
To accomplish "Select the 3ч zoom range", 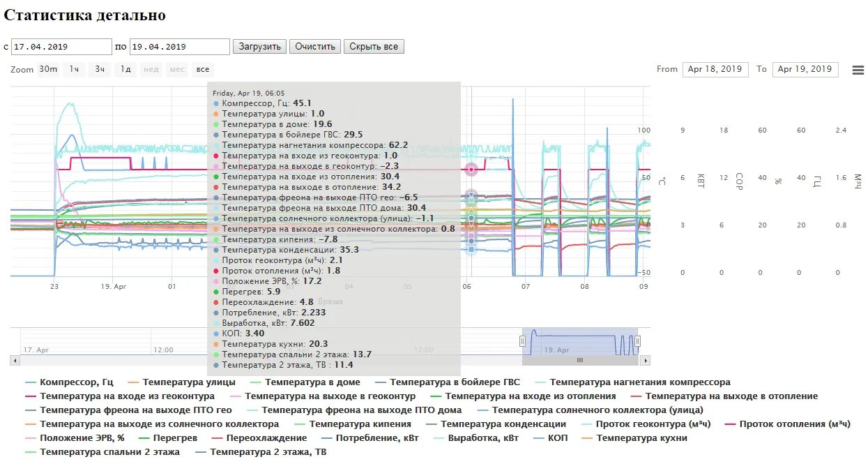I will (100, 69).
